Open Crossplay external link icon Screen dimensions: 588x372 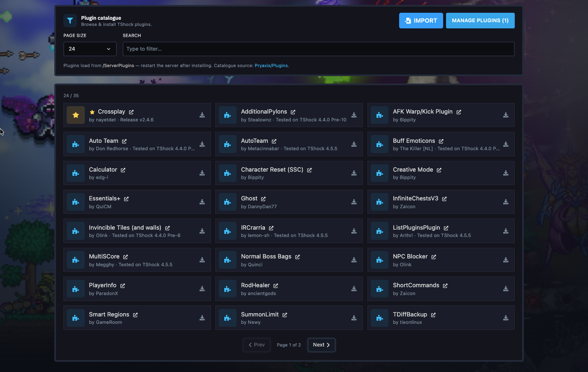(x=131, y=112)
